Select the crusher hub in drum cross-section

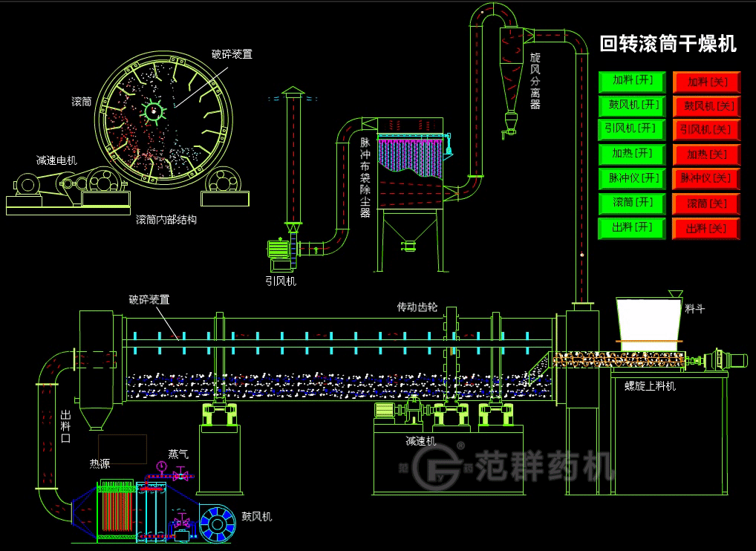pos(153,112)
